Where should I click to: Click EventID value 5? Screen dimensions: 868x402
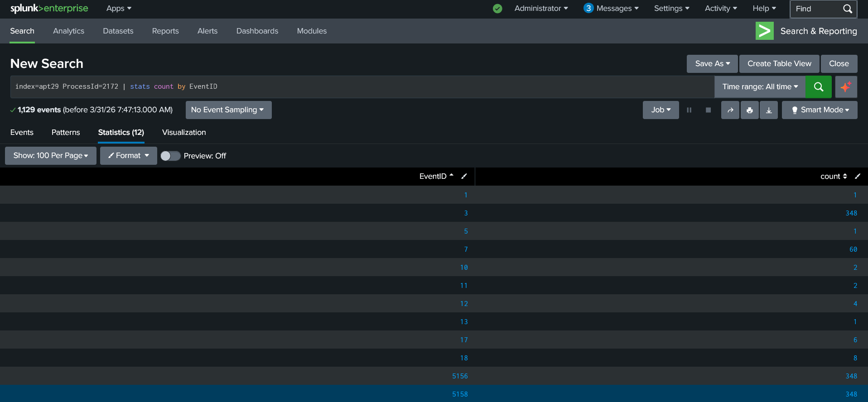(x=466, y=231)
